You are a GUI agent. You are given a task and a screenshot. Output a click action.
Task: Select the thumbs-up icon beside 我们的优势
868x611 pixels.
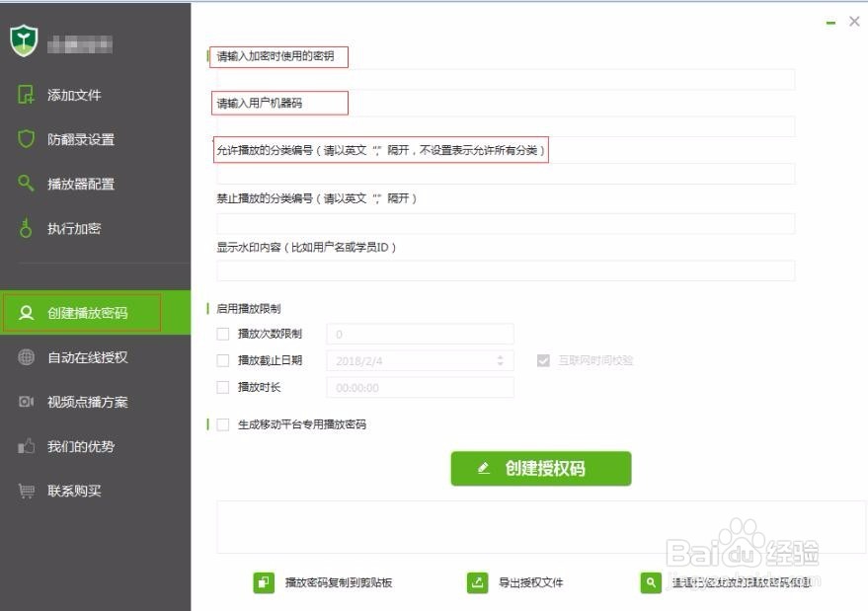pos(26,446)
